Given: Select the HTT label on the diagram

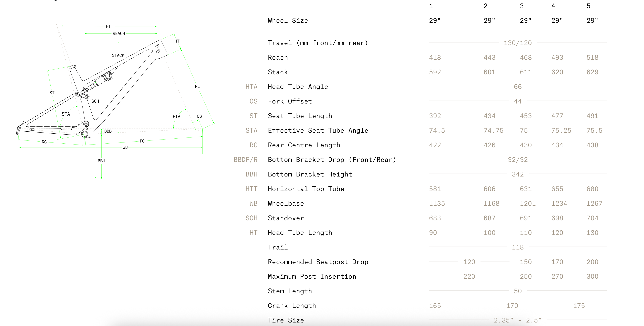Looking at the screenshot, I should [110, 26].
